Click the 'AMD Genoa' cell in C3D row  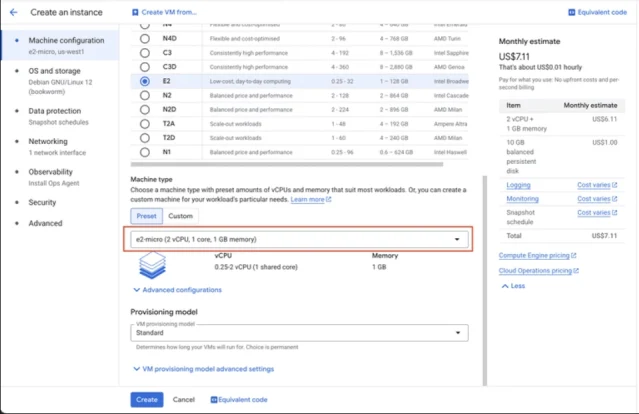tap(449, 67)
